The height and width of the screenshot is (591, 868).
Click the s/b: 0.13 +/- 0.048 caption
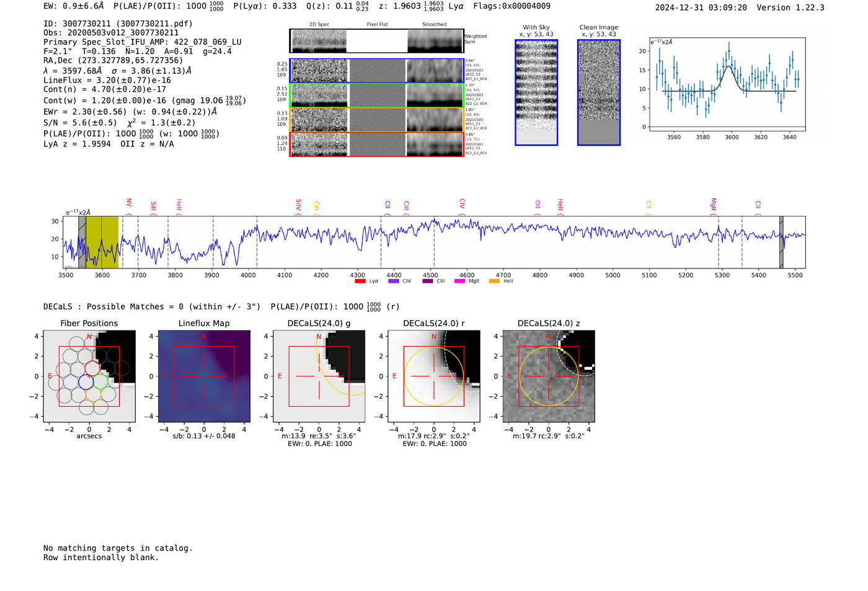(204, 436)
